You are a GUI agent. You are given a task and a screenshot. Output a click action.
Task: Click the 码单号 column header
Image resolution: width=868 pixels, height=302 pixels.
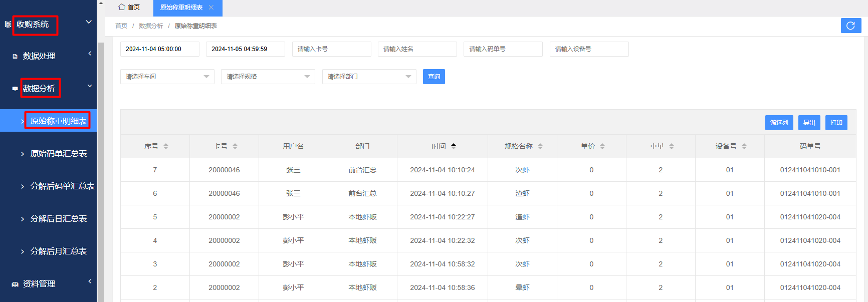tap(810, 146)
